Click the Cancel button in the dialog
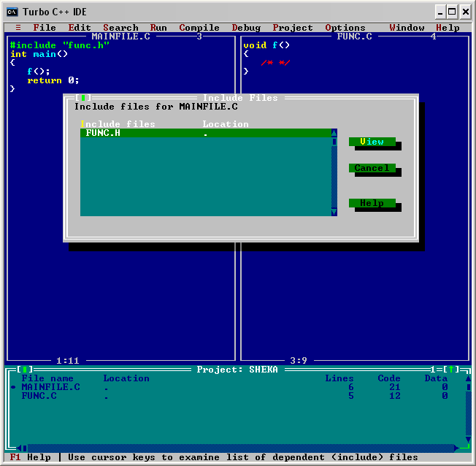 click(x=372, y=168)
